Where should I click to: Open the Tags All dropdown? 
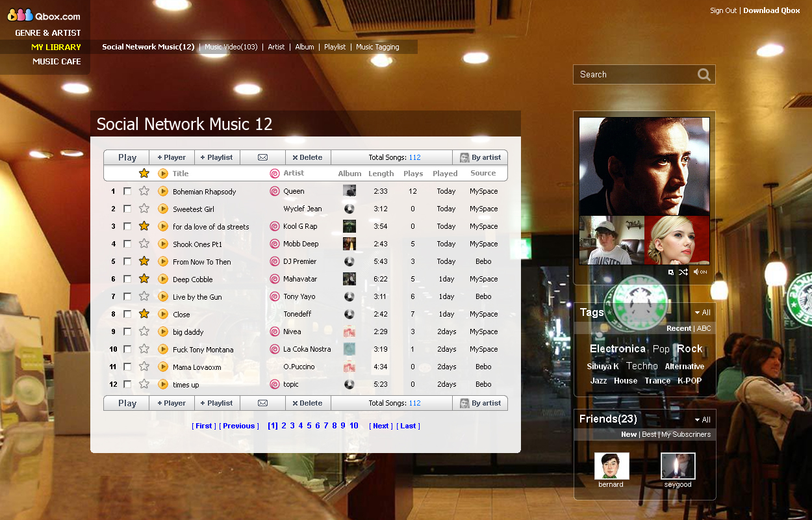point(702,313)
